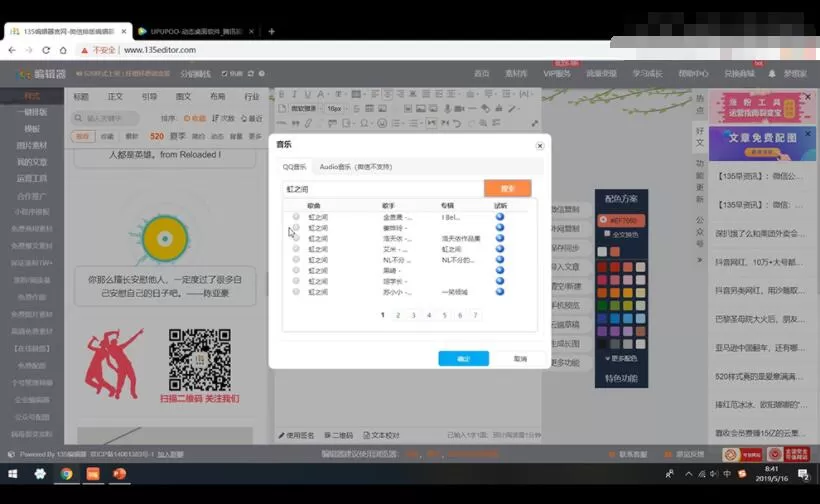
Task: Click Chrome icon in the taskbar
Action: (x=66, y=474)
